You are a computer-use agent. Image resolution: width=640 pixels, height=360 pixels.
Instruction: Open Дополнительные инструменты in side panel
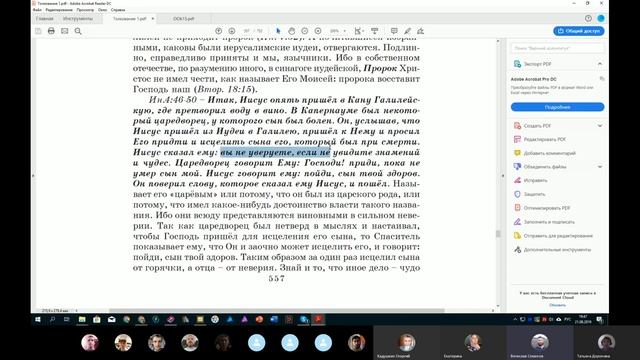[558, 250]
